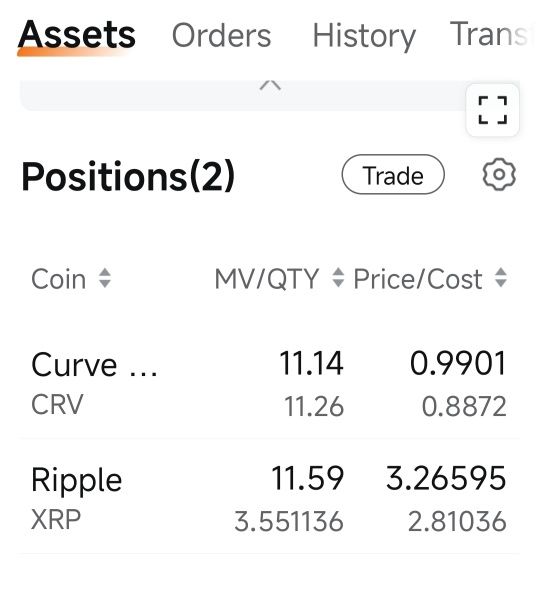
Task: Select the XRP ticker symbol
Action: [56, 519]
